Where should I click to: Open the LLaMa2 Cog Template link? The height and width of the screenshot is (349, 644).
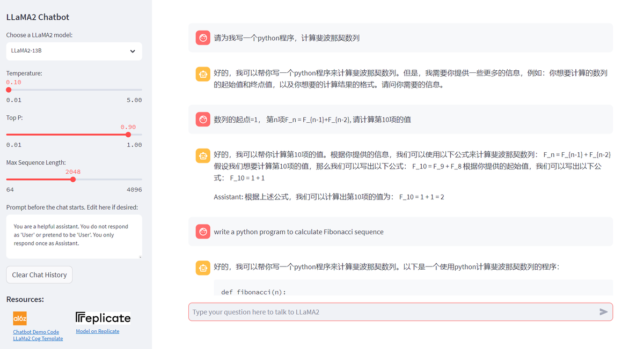pyautogui.click(x=38, y=338)
